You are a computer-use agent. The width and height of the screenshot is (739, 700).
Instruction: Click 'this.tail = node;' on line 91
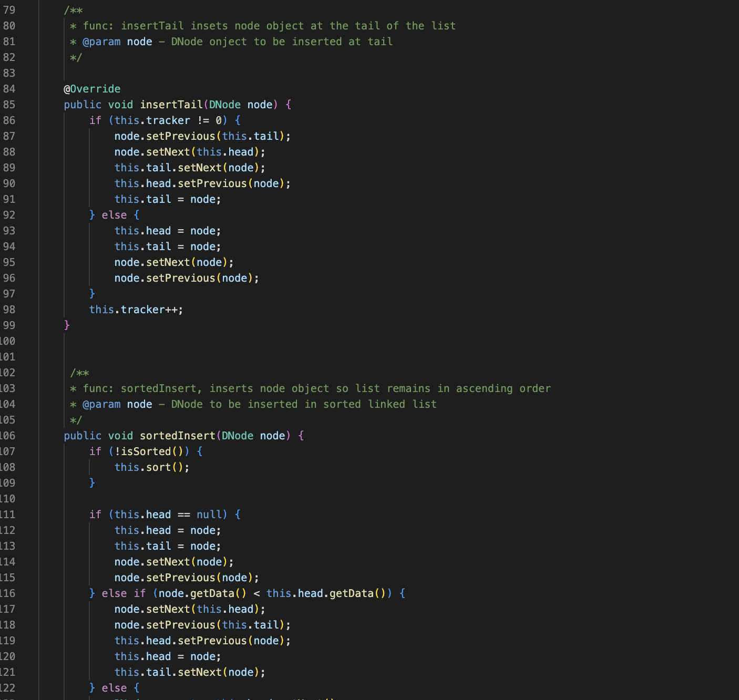click(168, 199)
